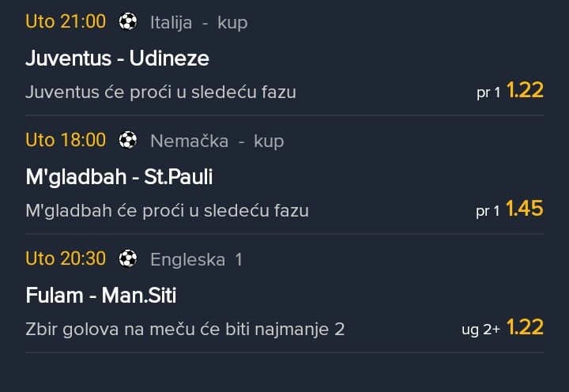The image size is (569, 392).
Task: Click the soccer ball icon beside Nemačka
Action: coord(128,141)
